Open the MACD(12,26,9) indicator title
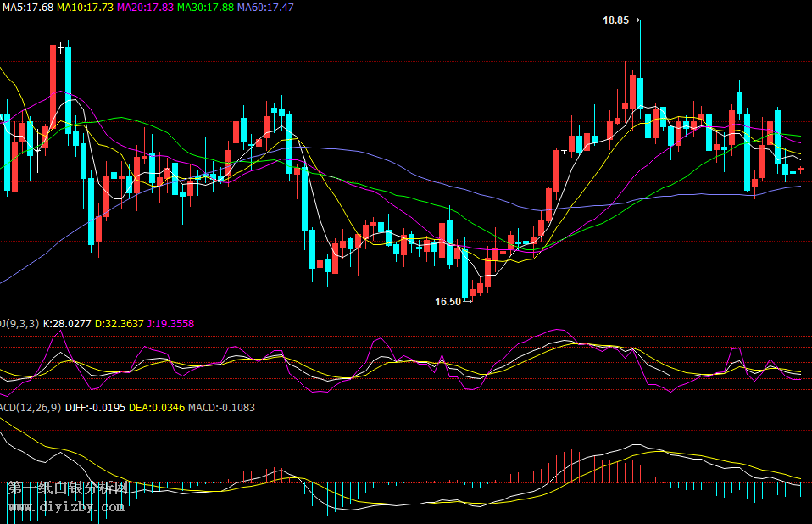Image resolution: width=812 pixels, height=524 pixels. coord(30,408)
